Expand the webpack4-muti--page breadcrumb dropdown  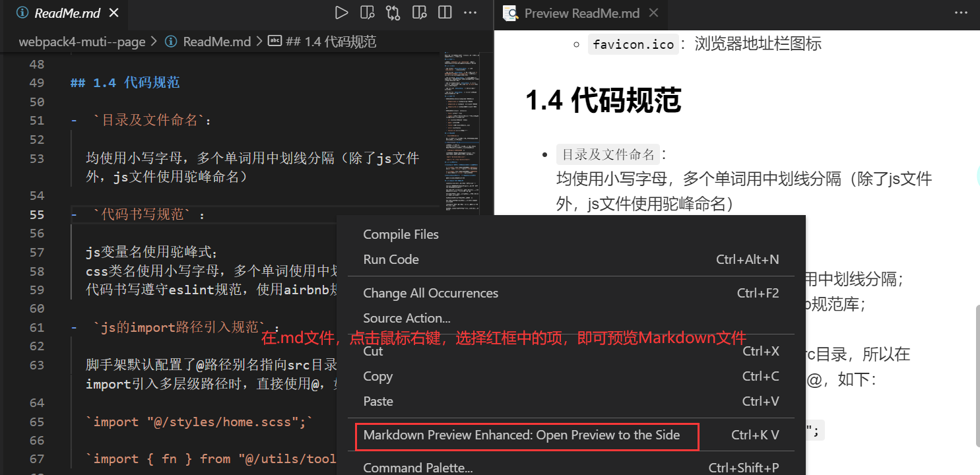coord(82,41)
